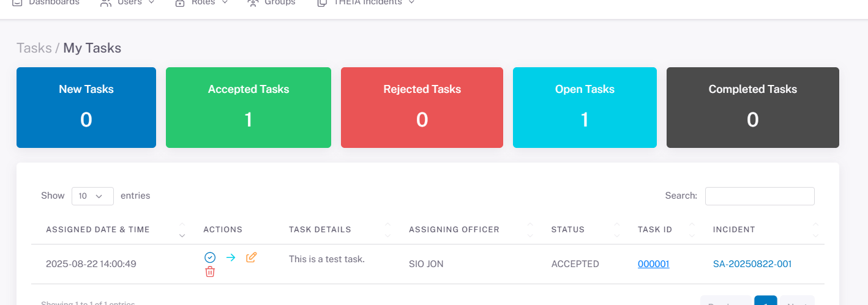Edit the task using the orange pencil icon
Screen dimensions: 868x305
251,257
